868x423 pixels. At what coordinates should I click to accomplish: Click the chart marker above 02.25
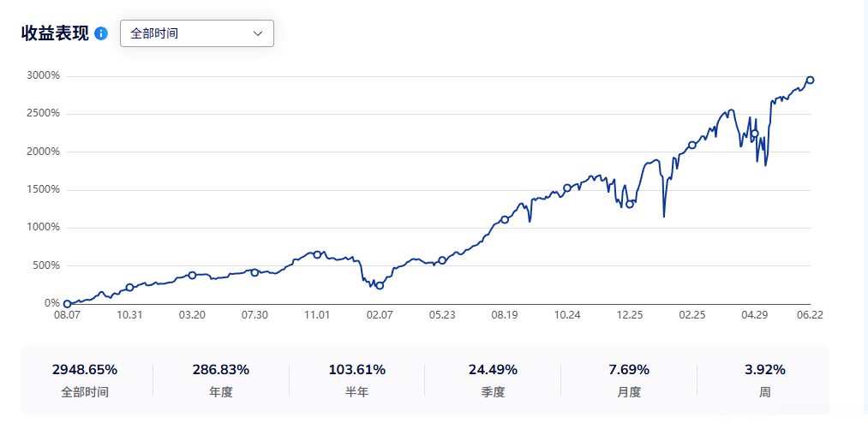[x=692, y=145]
